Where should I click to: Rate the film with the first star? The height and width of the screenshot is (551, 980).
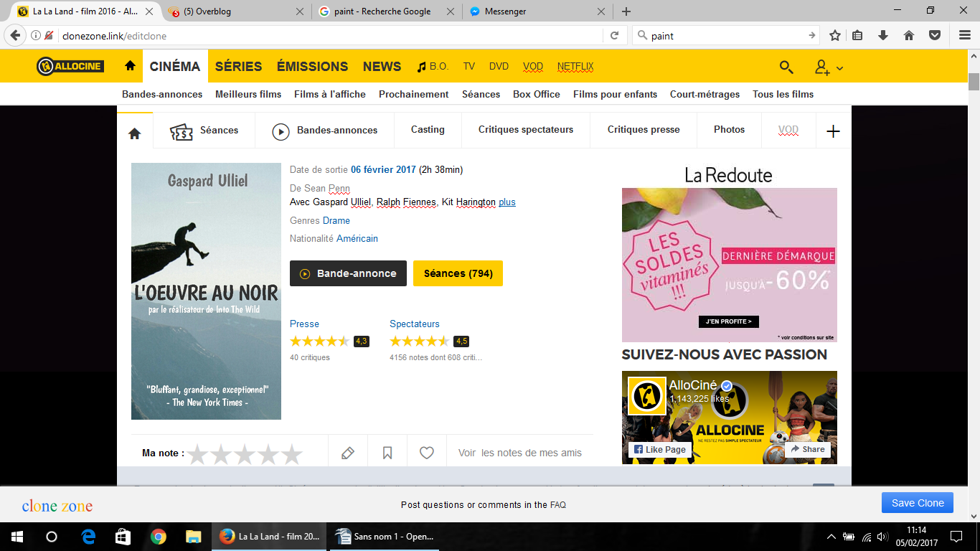pos(198,454)
